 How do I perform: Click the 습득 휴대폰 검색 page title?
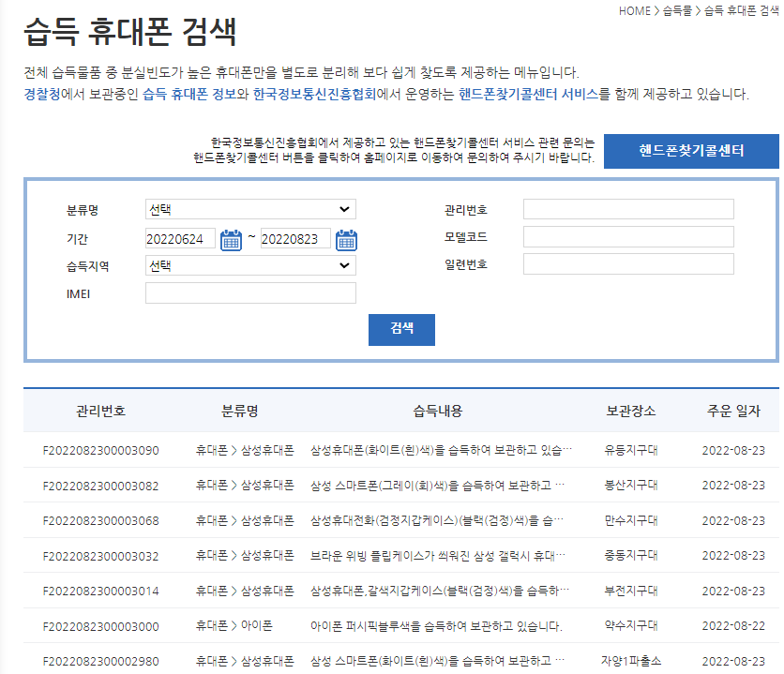coord(130,32)
